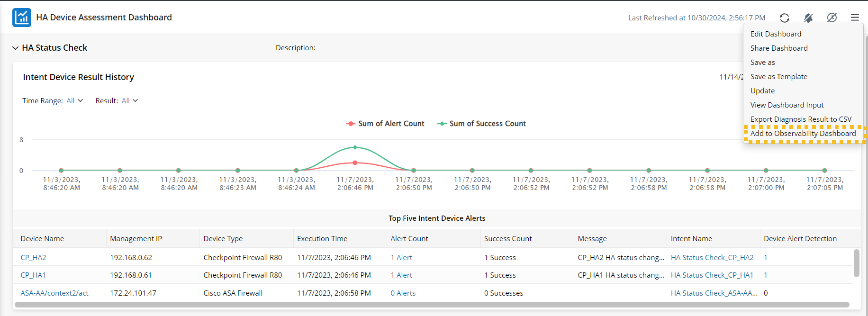Open the Time Range dropdown
Screen dimensions: 868x316
[x=74, y=100]
